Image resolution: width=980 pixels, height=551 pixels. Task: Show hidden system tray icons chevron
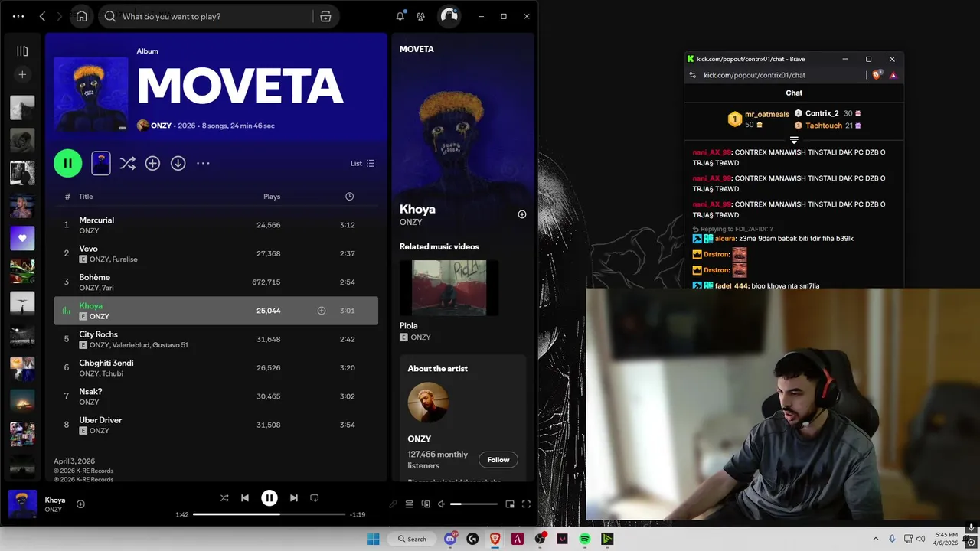point(875,539)
